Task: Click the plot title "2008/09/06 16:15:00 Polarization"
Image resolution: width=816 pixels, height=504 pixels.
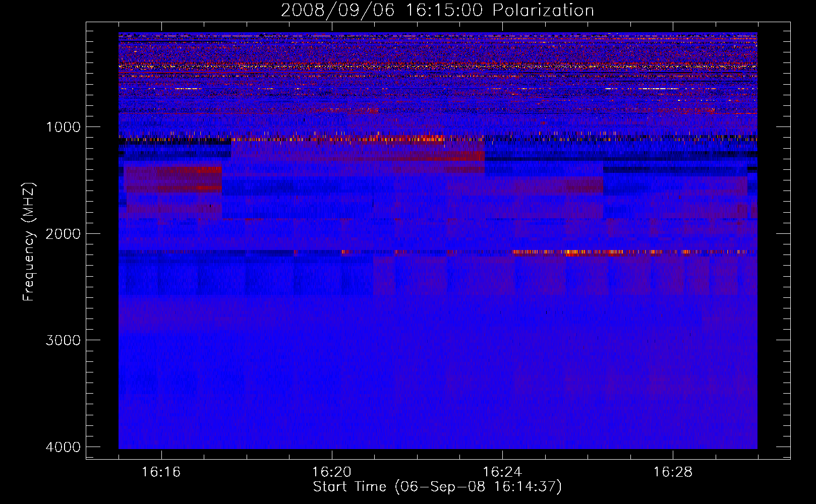Action: pyautogui.click(x=437, y=11)
